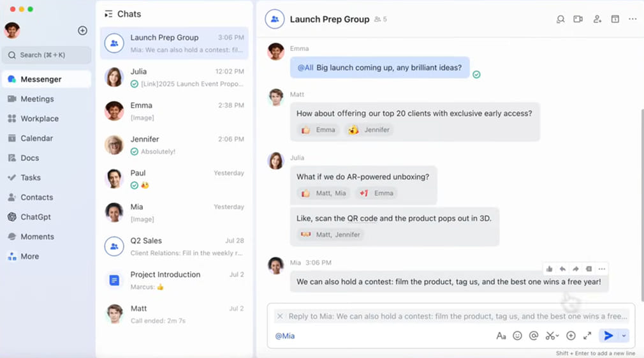Image resolution: width=644 pixels, height=358 pixels.
Task: Open send options dropdown next to send button
Action: [624, 336]
